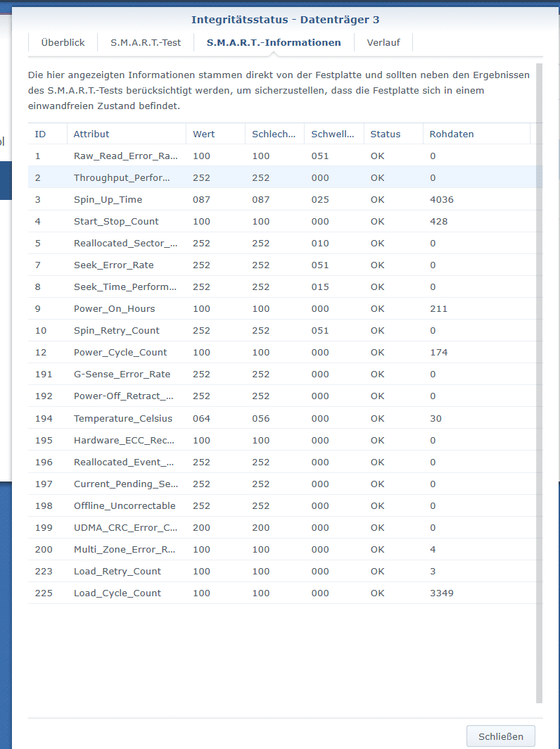Click threshold 010 in Reallocated_Sector row
The width and height of the screenshot is (560, 749).
(320, 243)
